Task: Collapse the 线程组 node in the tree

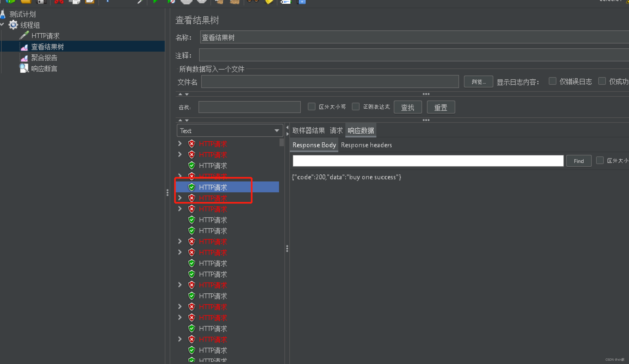Action: (2, 24)
